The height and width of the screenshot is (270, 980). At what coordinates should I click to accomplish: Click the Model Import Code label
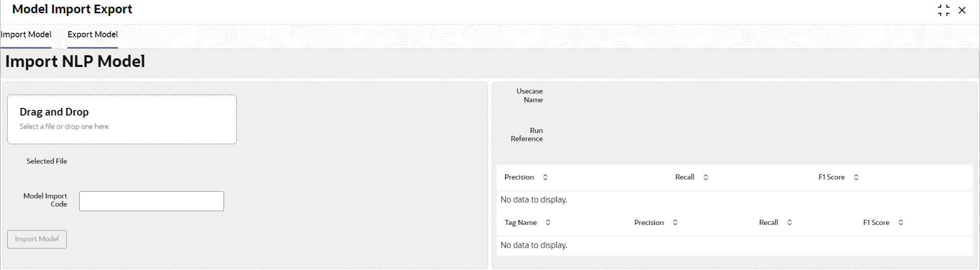[45, 200]
